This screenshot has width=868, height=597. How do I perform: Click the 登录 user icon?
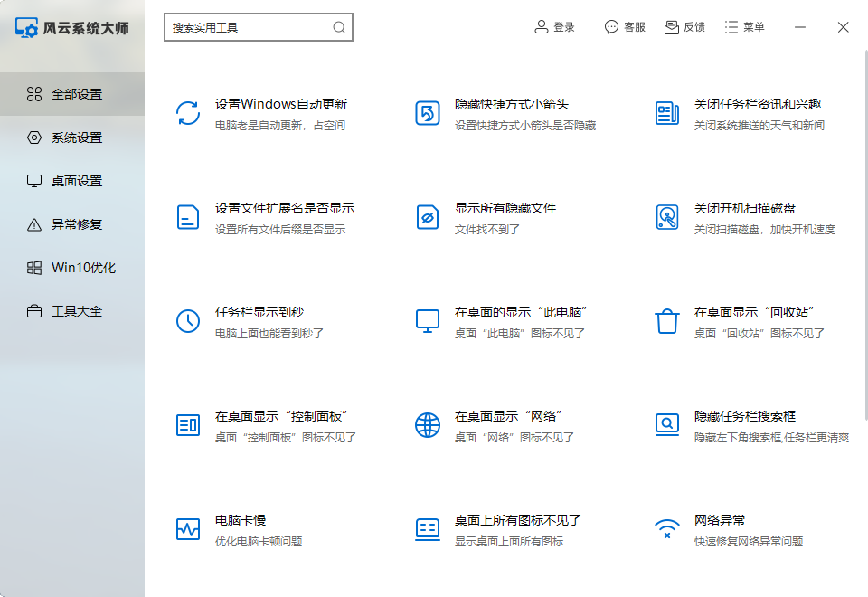(x=541, y=27)
